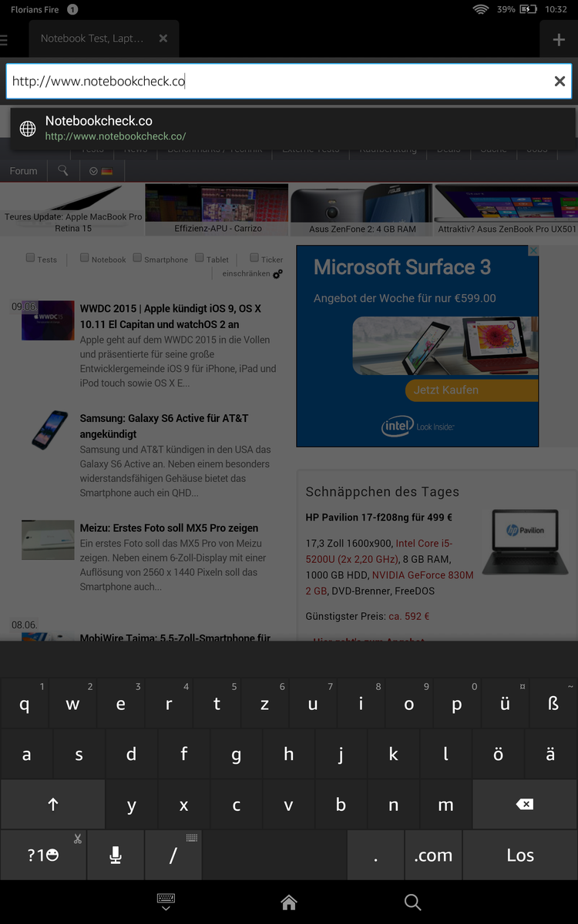Open a new tab with the plus button
The width and height of the screenshot is (578, 924).
(x=559, y=40)
